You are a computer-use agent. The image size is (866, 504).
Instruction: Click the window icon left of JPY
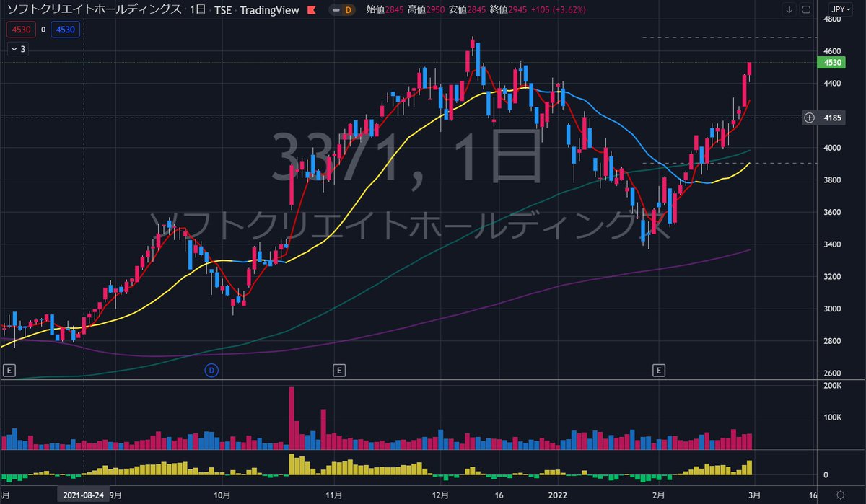pyautogui.click(x=807, y=10)
